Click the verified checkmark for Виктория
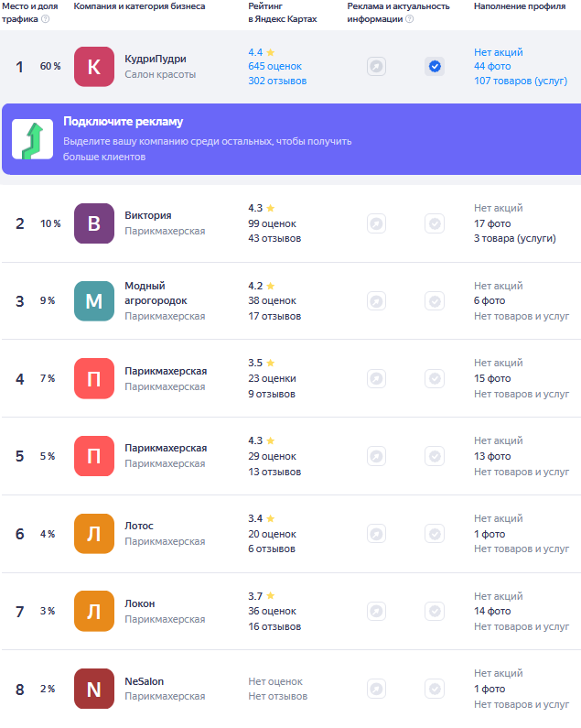Screen dimensions: 581x728 (x=435, y=223)
